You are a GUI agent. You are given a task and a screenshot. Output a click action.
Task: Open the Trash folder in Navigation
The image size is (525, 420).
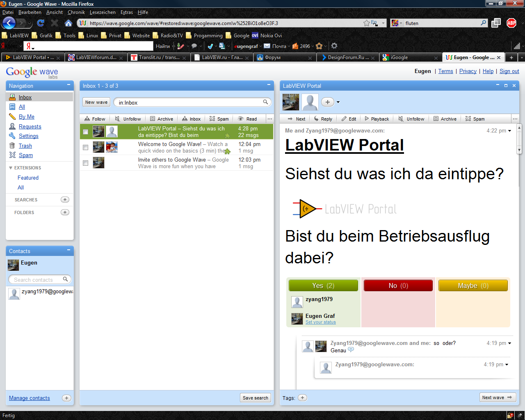pos(25,146)
